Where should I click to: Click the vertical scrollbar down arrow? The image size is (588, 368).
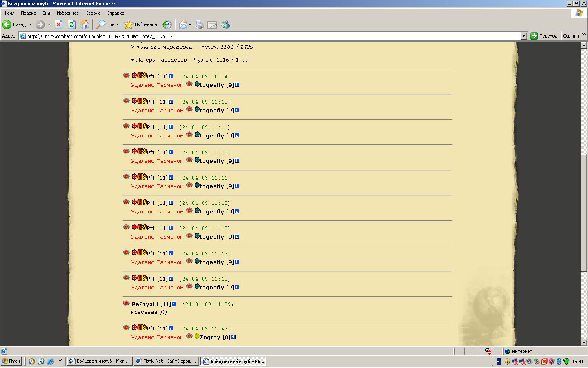coord(584,343)
